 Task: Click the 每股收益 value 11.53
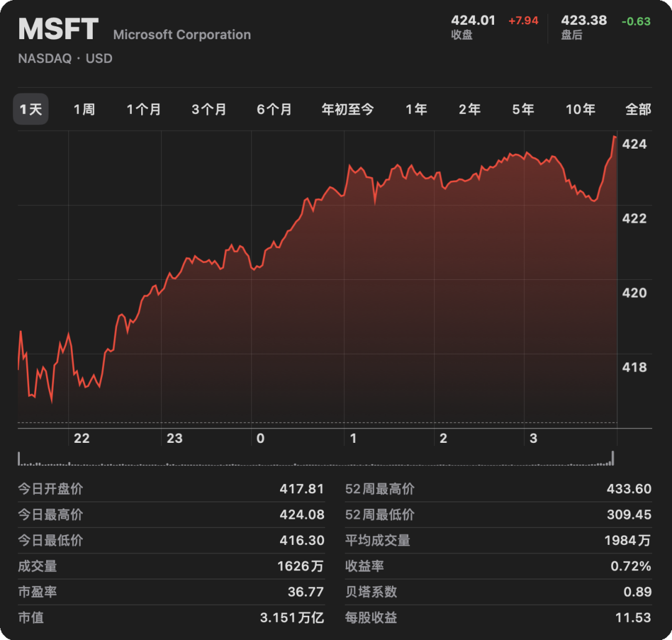pyautogui.click(x=633, y=617)
